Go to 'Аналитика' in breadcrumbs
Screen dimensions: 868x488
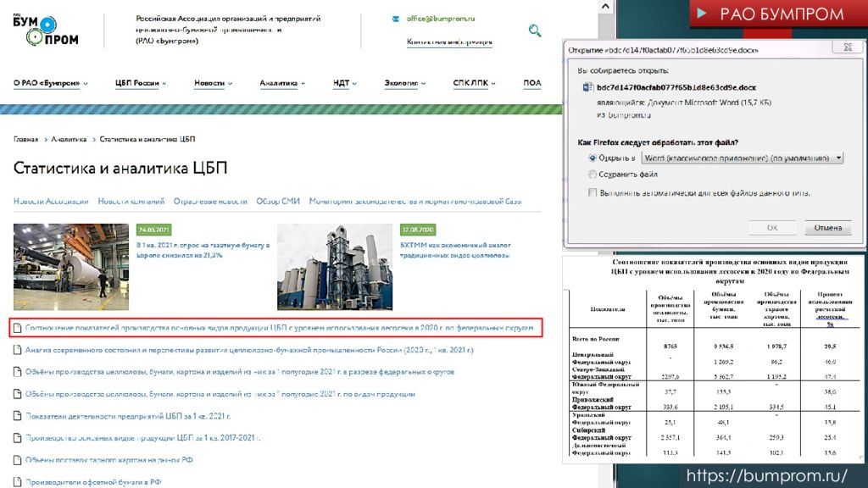69,140
